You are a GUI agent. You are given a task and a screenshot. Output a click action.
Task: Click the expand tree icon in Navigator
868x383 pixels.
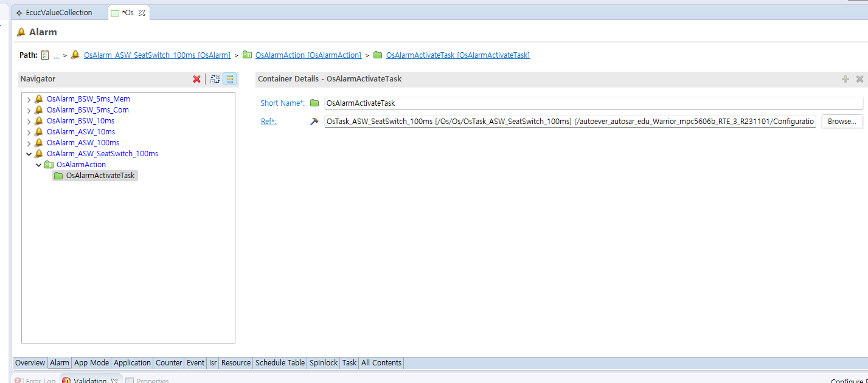tap(215, 79)
